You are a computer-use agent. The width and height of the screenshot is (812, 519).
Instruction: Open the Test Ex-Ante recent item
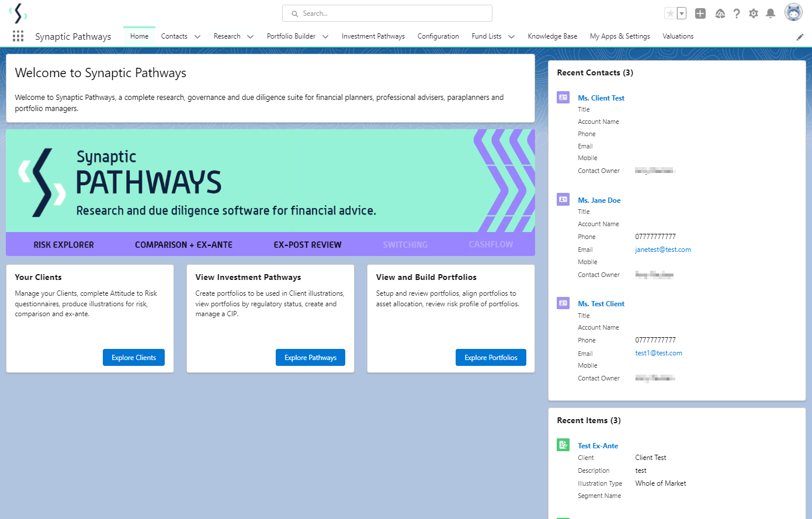click(x=598, y=446)
